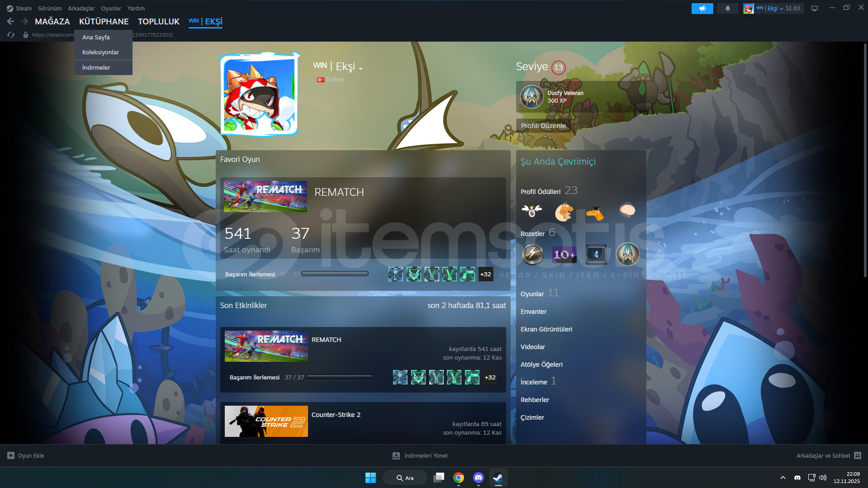The image size is (868, 488).
Task: Click the Son Etkinlikler achievement progress bar
Action: pos(339,377)
